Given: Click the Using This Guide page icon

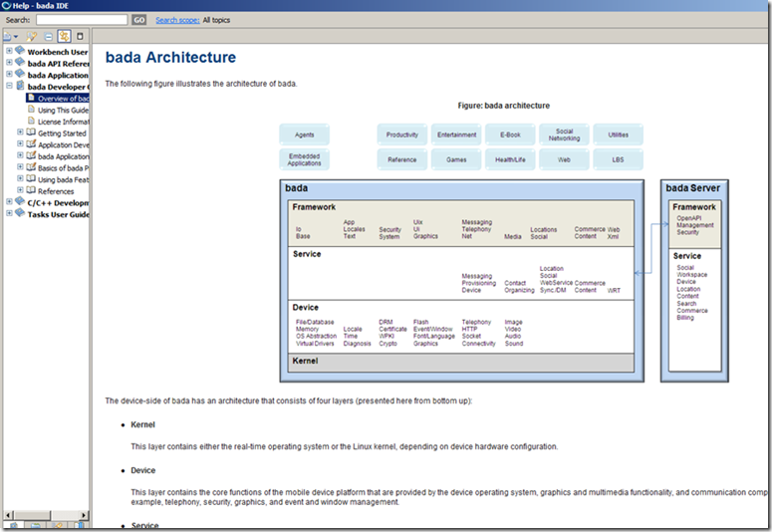Looking at the screenshot, I should point(32,110).
